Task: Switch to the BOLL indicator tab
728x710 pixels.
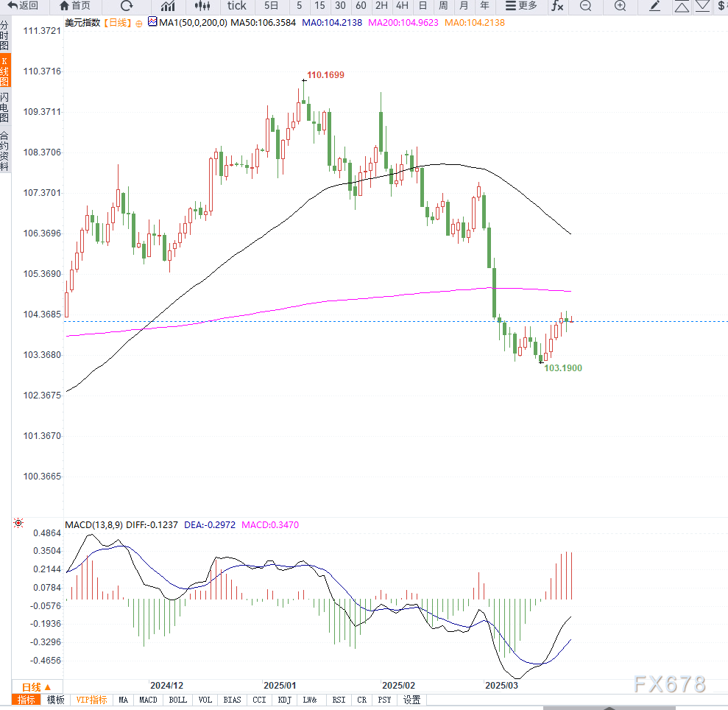Action: [178, 700]
